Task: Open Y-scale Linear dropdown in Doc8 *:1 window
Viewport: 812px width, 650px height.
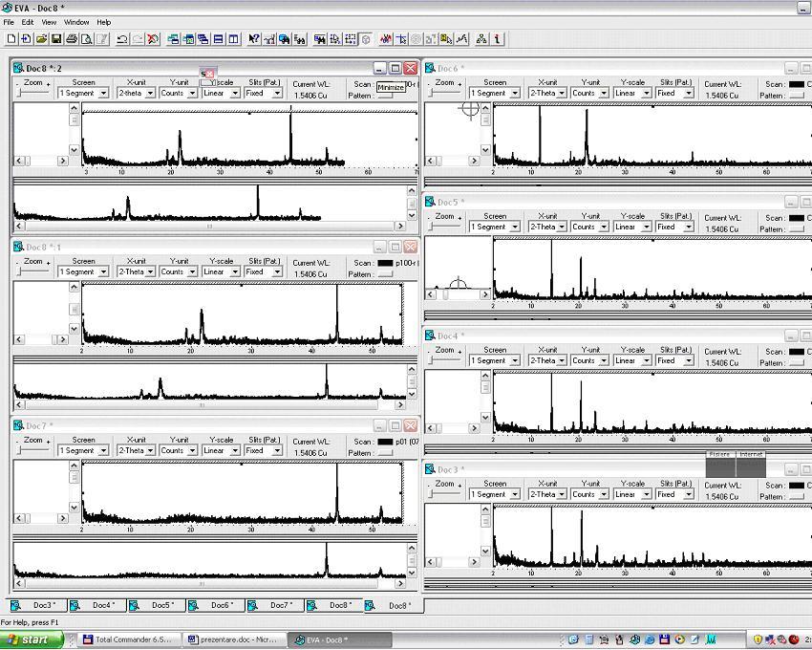Action: coord(221,272)
